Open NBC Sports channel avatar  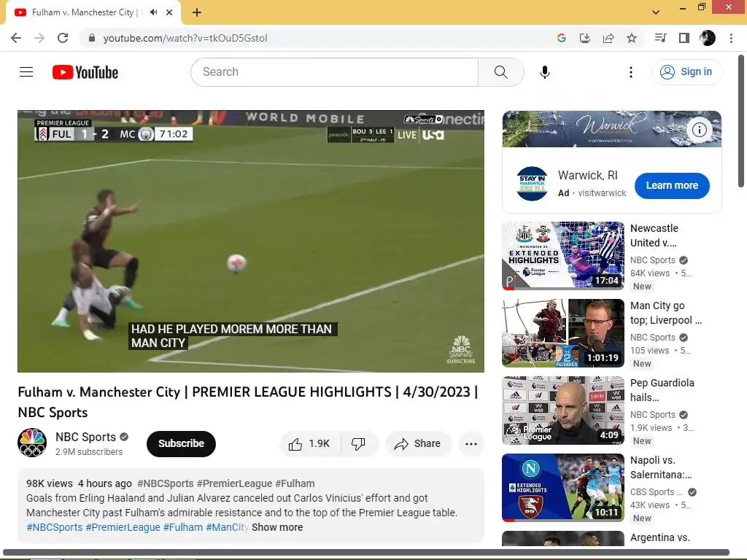coord(32,443)
